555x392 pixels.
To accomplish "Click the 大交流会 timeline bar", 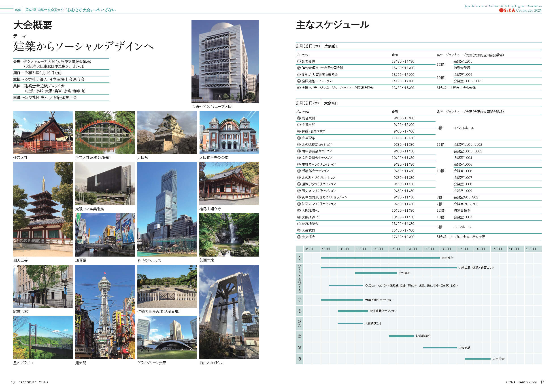I will [x=478, y=359].
